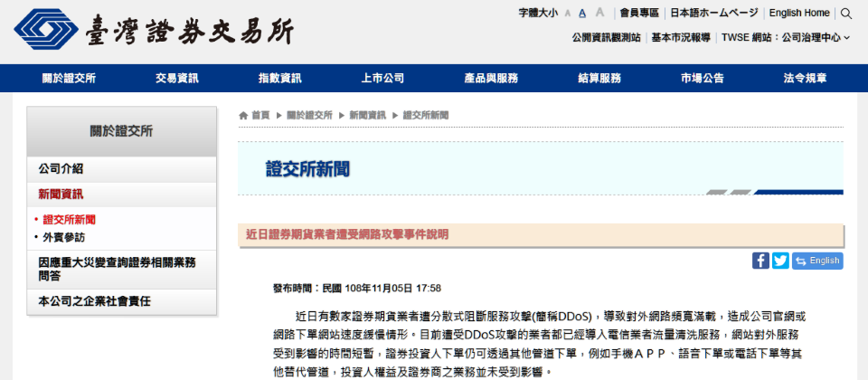
Task: Click the Taiwan Stock Exchange logo
Action: [x=155, y=30]
